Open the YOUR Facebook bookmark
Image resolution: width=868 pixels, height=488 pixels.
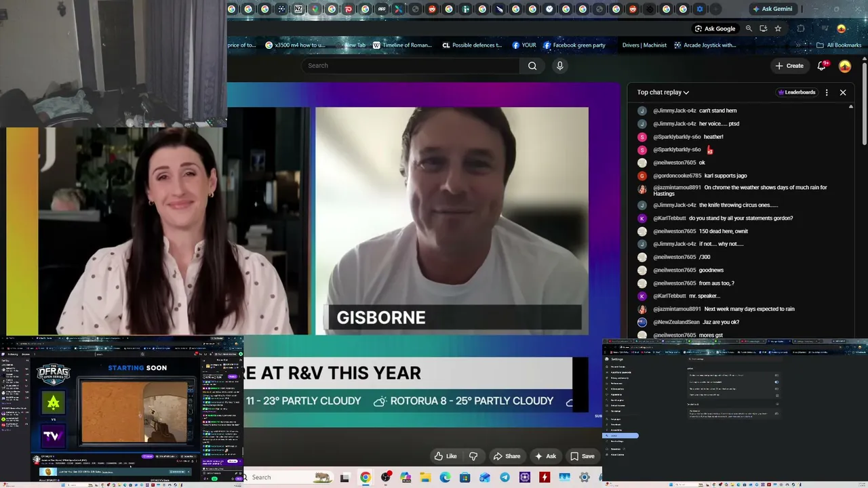(524, 45)
